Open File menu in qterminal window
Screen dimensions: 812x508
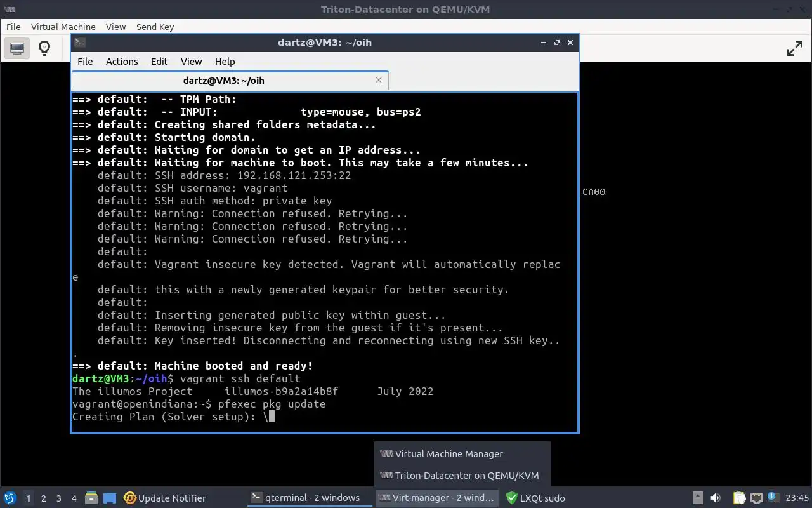point(85,61)
